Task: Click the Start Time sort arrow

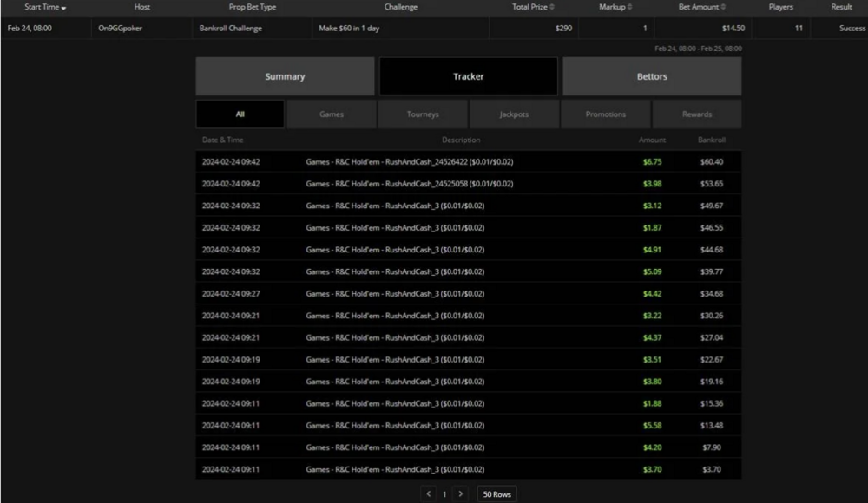Action: (63, 8)
